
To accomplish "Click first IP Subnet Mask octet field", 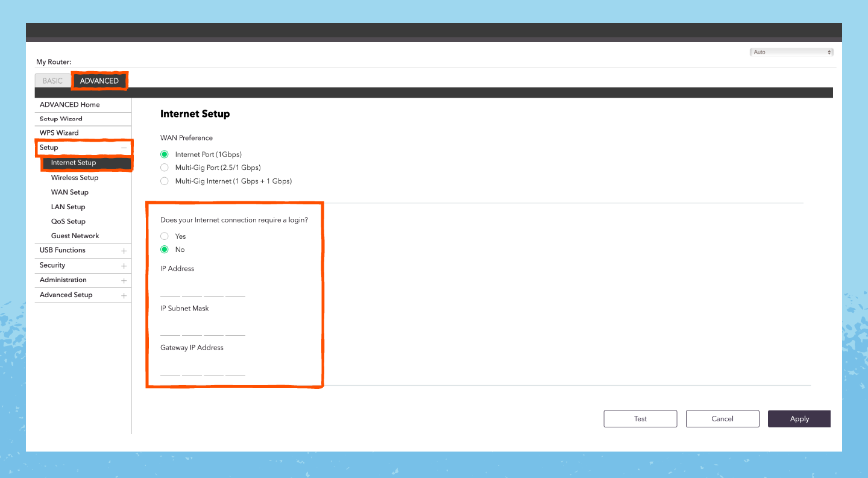I will (170, 329).
